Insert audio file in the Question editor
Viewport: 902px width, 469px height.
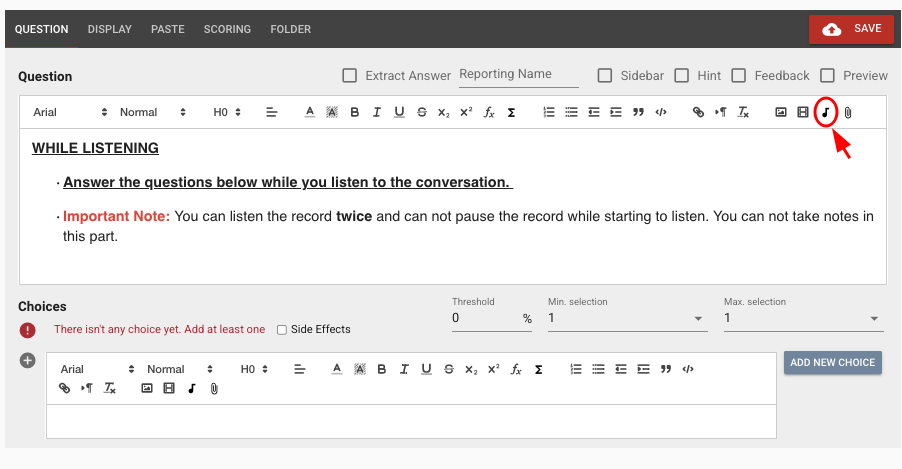(x=825, y=112)
